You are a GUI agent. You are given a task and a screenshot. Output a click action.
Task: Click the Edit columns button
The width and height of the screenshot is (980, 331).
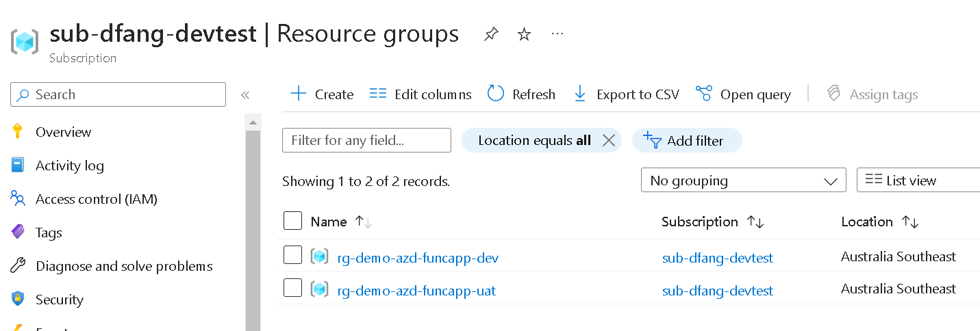pyautogui.click(x=420, y=94)
